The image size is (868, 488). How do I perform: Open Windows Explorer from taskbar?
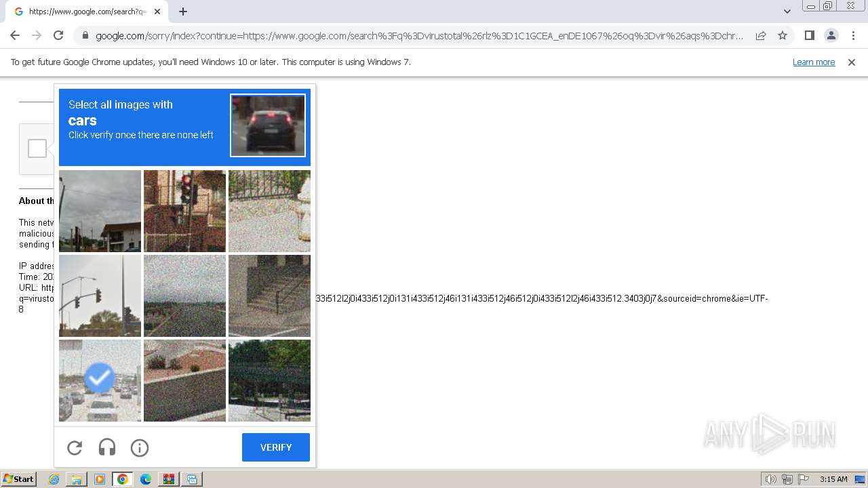point(77,479)
